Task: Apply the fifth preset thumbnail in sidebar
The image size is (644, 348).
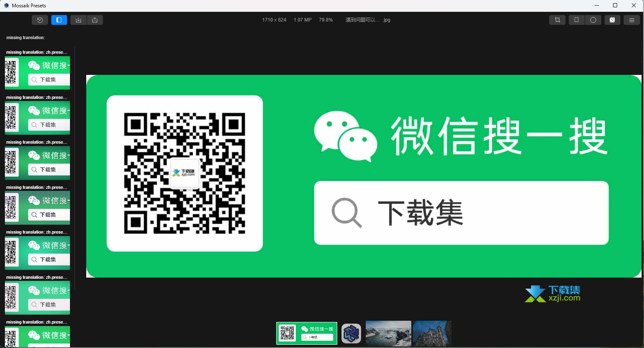Action: coord(37,253)
